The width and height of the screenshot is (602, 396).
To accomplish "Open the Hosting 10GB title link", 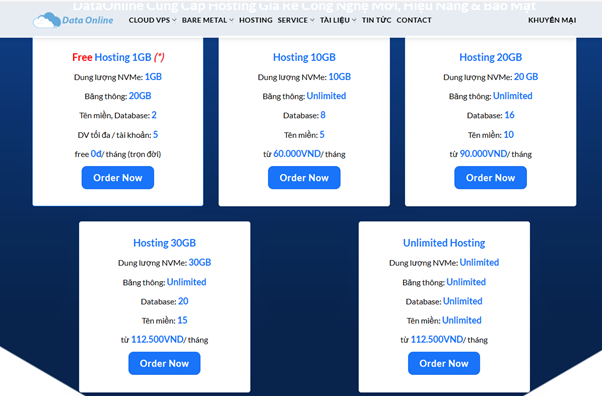I will coord(304,57).
